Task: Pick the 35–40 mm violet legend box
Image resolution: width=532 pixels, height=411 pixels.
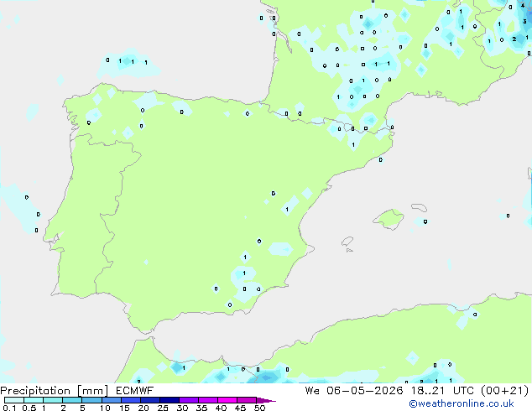Action: click(208, 400)
